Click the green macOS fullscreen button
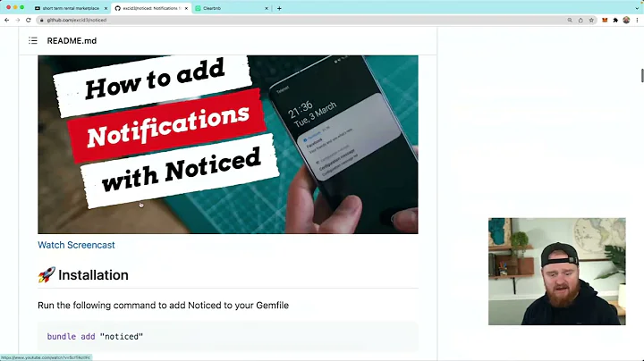This screenshot has height=361, width=644. pyautogui.click(x=22, y=7)
